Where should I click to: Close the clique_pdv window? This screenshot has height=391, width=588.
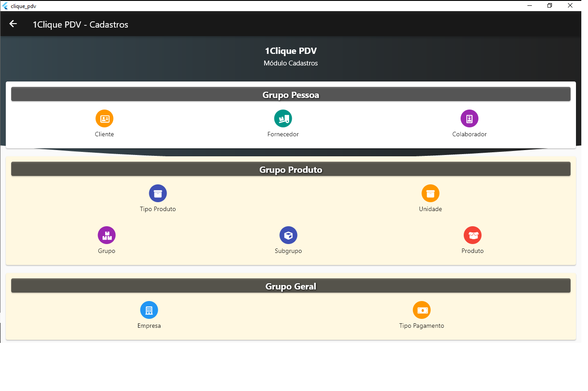(x=570, y=6)
